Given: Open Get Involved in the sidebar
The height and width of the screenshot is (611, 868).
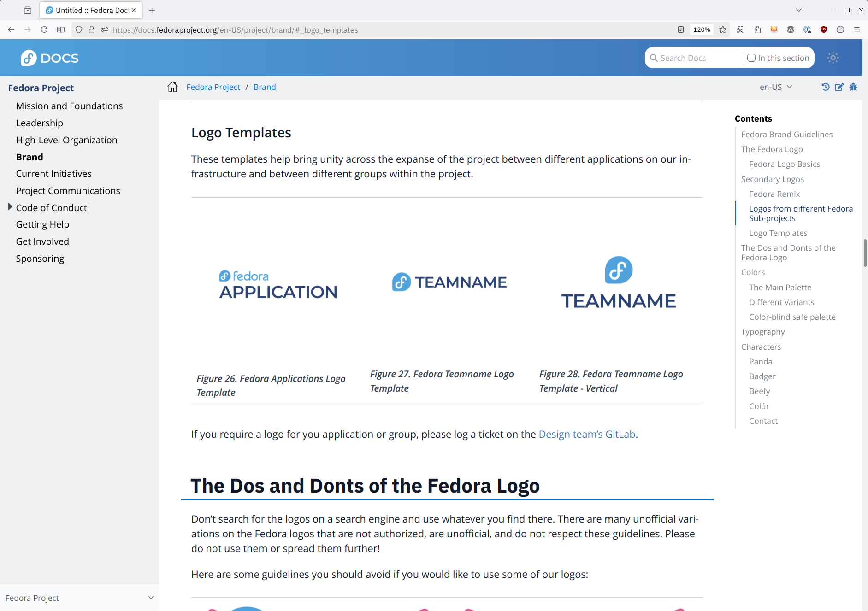Looking at the screenshot, I should [42, 241].
